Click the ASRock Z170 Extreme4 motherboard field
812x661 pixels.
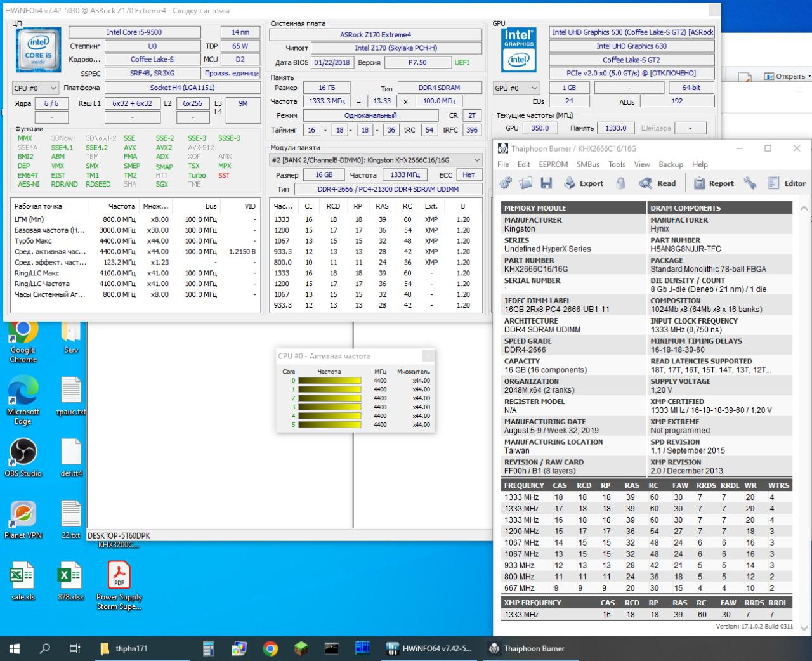coord(375,35)
